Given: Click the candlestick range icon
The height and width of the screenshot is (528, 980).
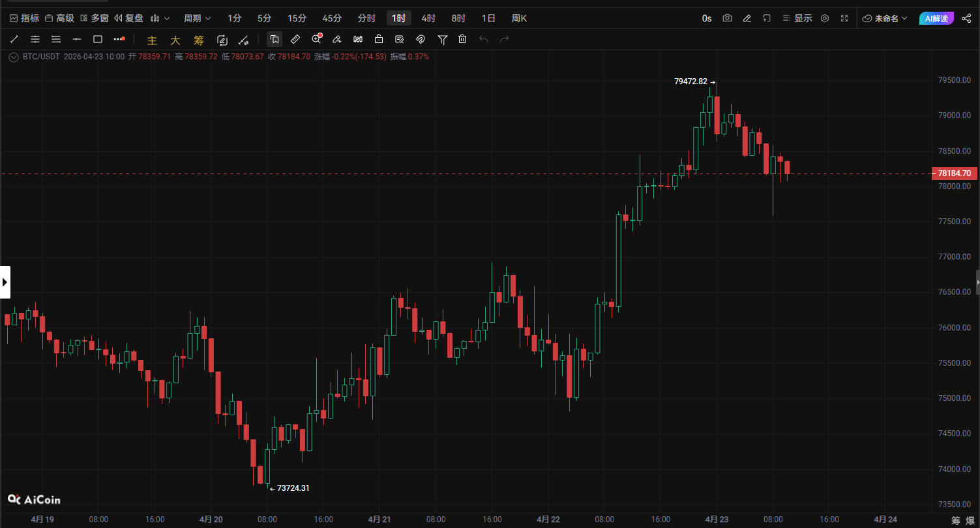Looking at the screenshot, I should (358, 39).
